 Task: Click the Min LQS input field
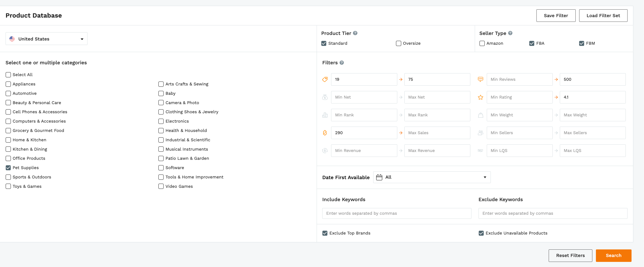tap(520, 151)
